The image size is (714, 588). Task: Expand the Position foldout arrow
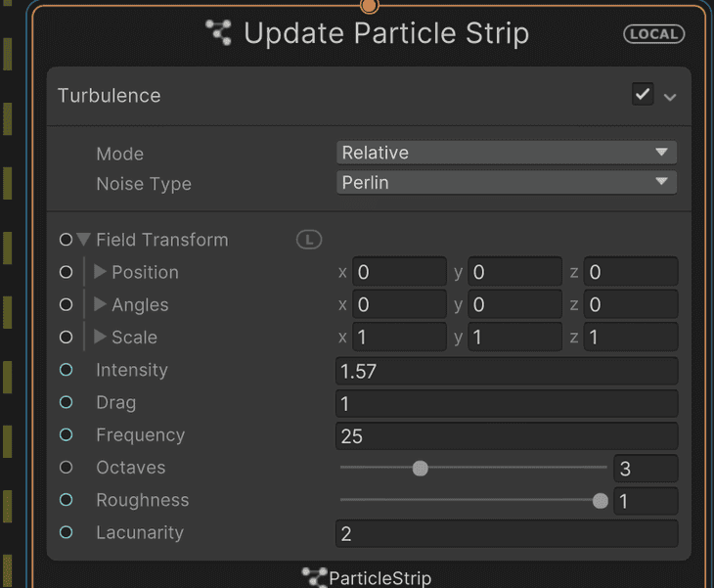pyautogui.click(x=100, y=272)
